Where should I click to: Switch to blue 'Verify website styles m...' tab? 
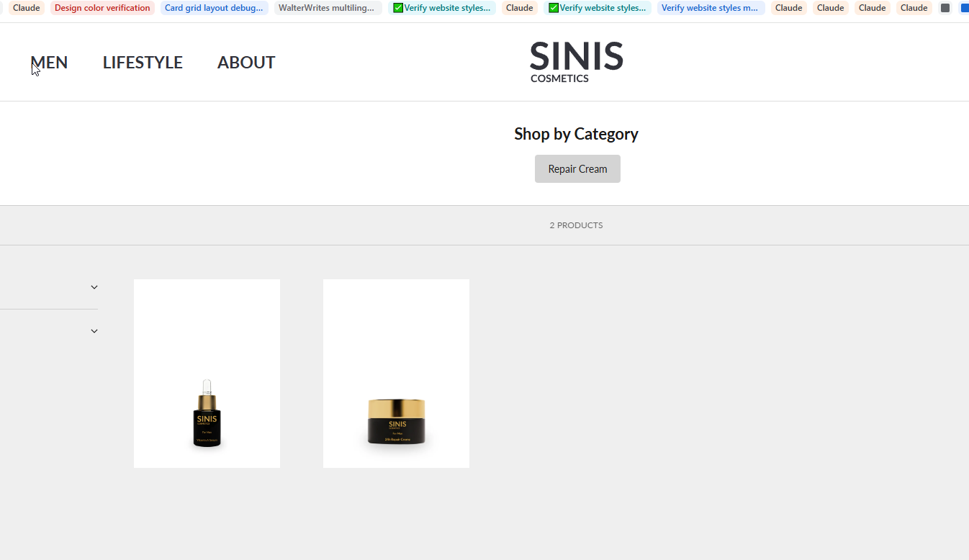point(711,8)
